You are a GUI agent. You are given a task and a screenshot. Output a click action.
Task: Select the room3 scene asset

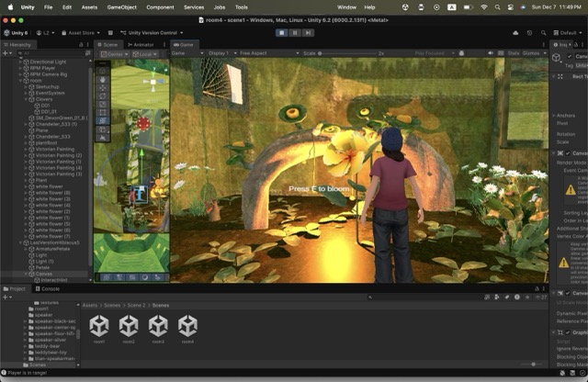[x=158, y=328]
